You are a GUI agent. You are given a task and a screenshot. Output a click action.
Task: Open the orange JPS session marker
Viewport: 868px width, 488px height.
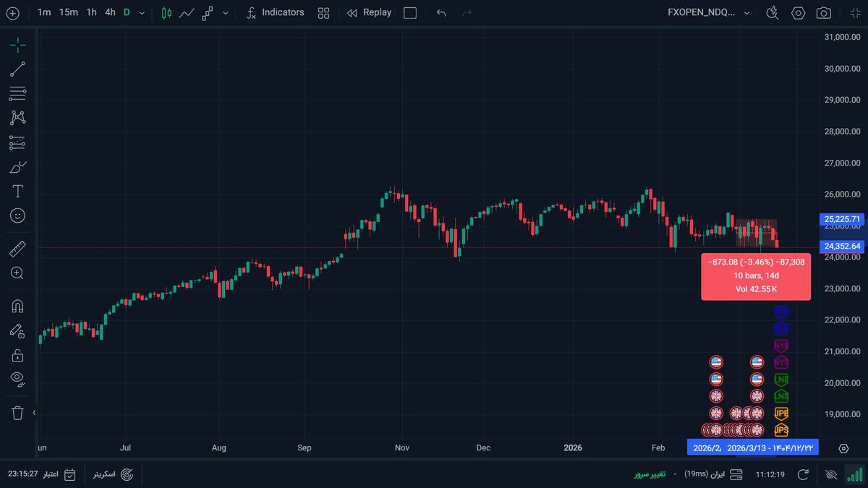(x=781, y=430)
